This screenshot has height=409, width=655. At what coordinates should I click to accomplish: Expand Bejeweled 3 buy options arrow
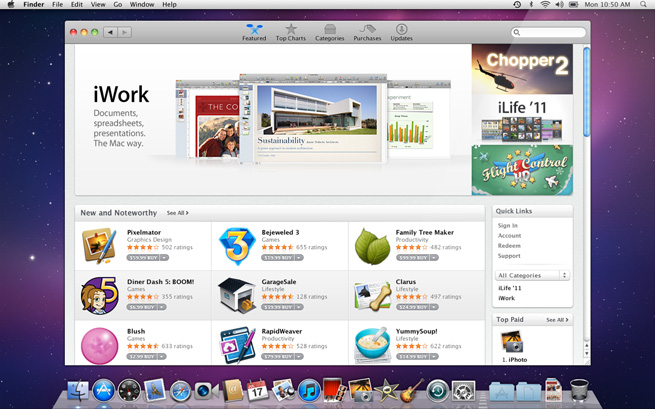pyautogui.click(x=299, y=258)
